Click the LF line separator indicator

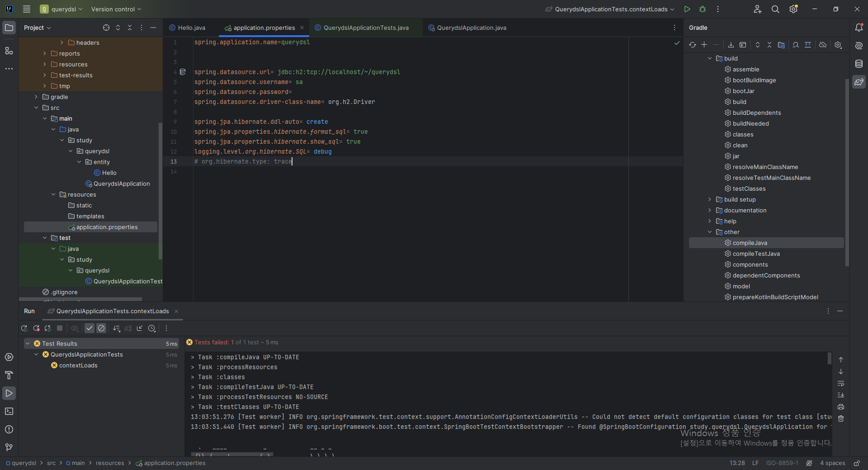755,463
